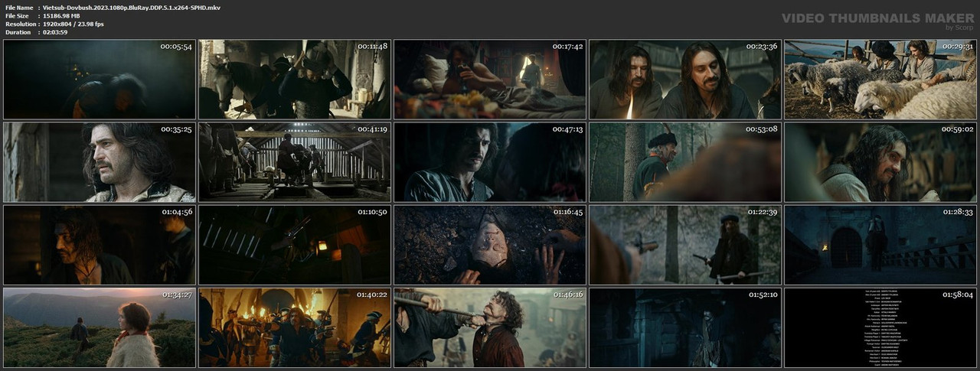Select the thumbnail stamped 00:59:02
Image resolution: width=980 pixels, height=371 pixels.
click(x=880, y=162)
